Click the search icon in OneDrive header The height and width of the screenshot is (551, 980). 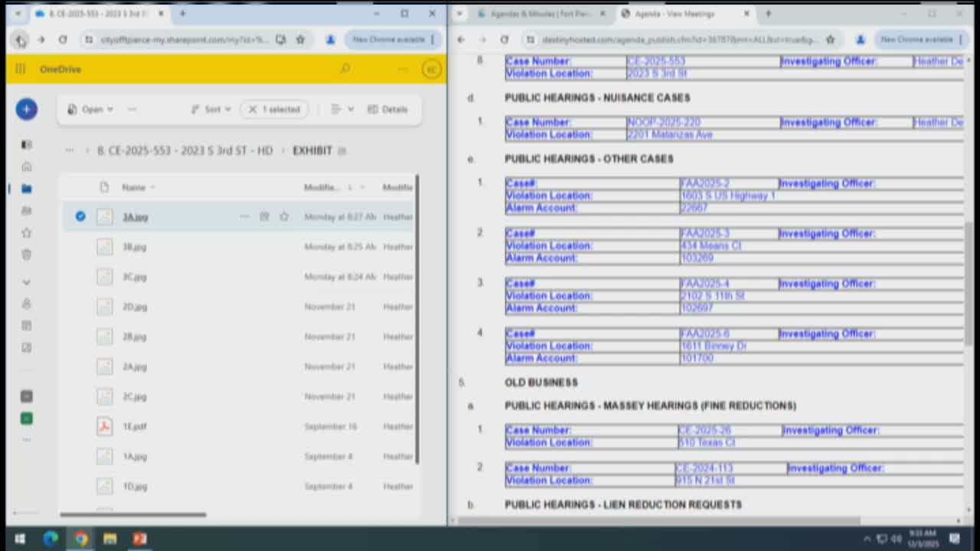pyautogui.click(x=345, y=69)
